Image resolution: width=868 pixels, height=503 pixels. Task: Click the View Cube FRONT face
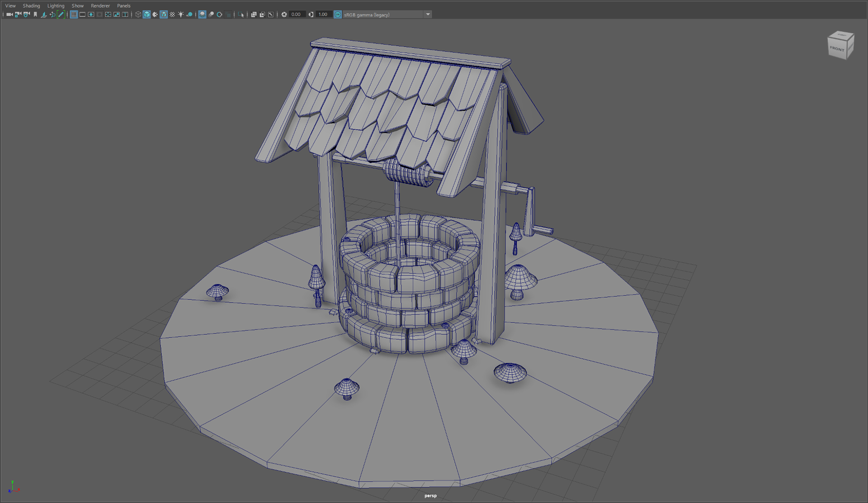837,48
